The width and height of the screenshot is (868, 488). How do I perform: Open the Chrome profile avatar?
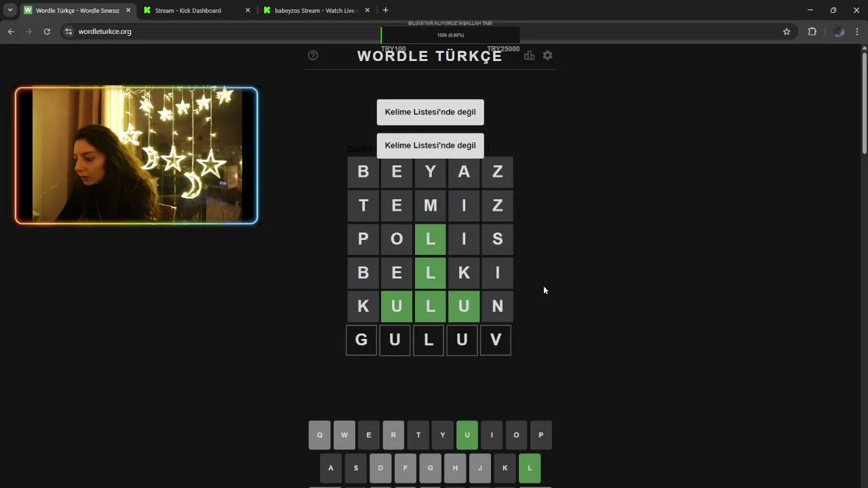click(x=840, y=31)
